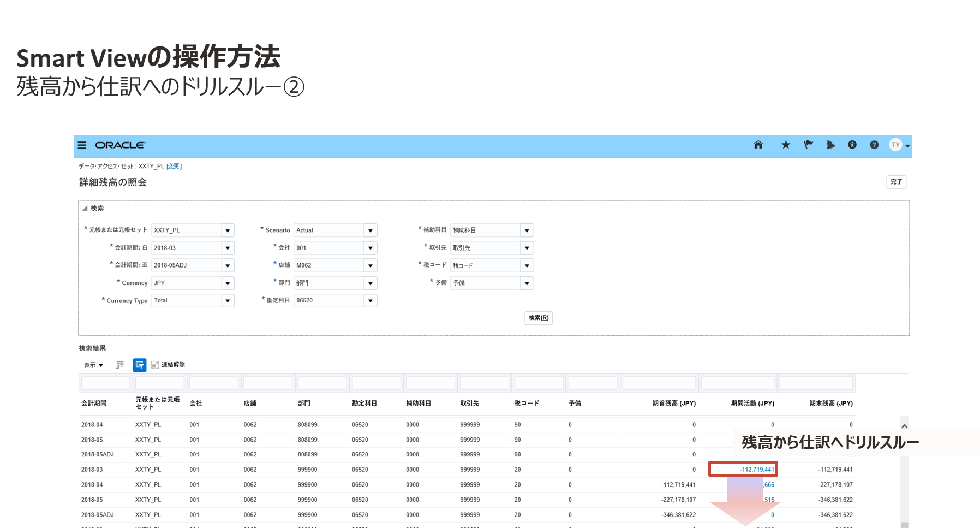Viewport: 980px width, 528px height.
Task: Click the results table scroll-up arrow
Action: [904, 426]
